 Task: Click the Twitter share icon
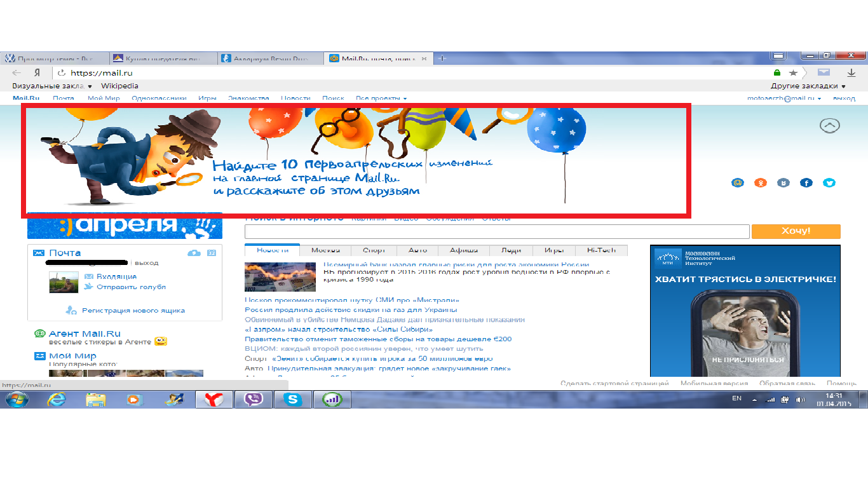coord(829,183)
